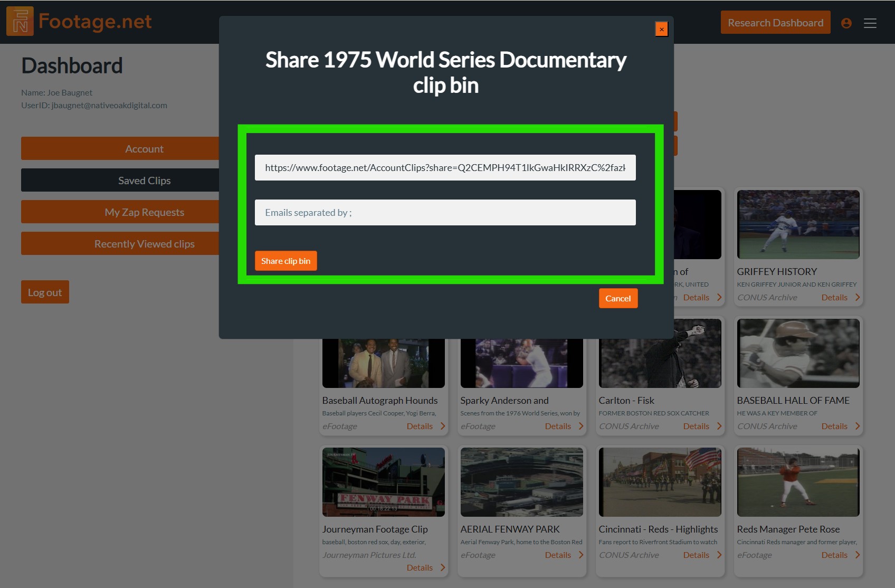The image size is (895, 588).
Task: Open Details for Carlton - Fisk
Action: (x=696, y=426)
